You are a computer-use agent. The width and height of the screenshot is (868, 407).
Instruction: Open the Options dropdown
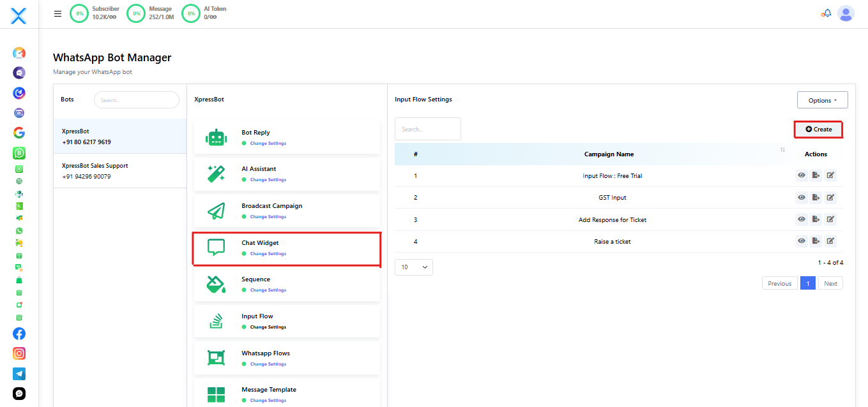coord(822,100)
